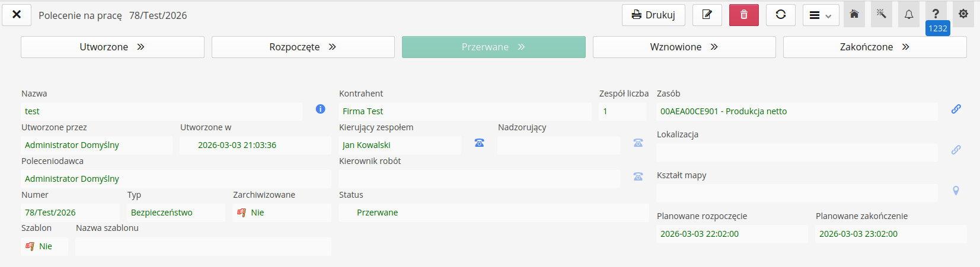Click map pin icon for Kształt mapy
Screen dimensions: 980x267
tap(956, 191)
